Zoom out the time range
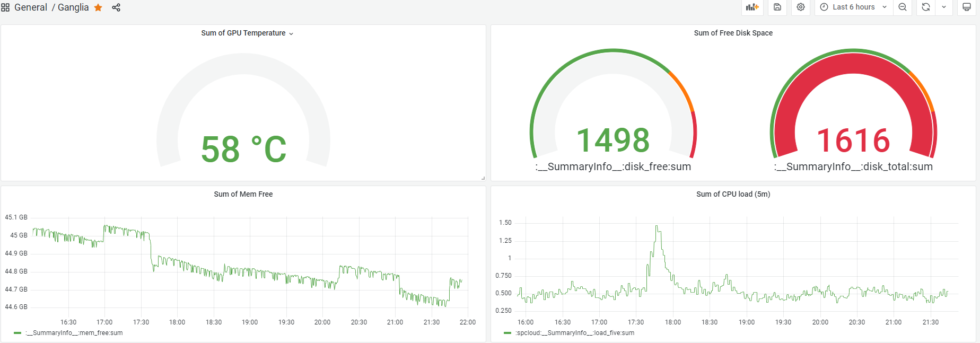980x343 pixels. [903, 7]
